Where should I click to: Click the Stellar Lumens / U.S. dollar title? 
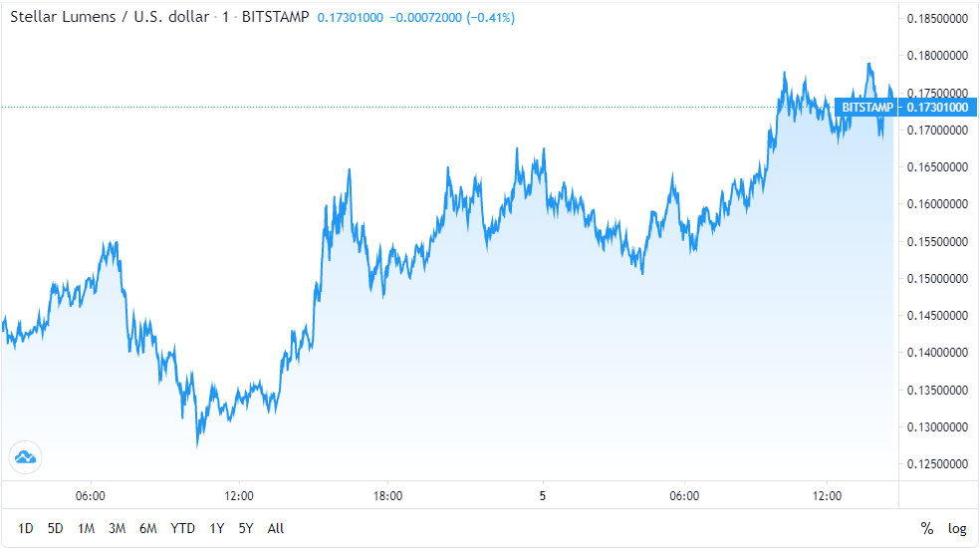(x=110, y=18)
